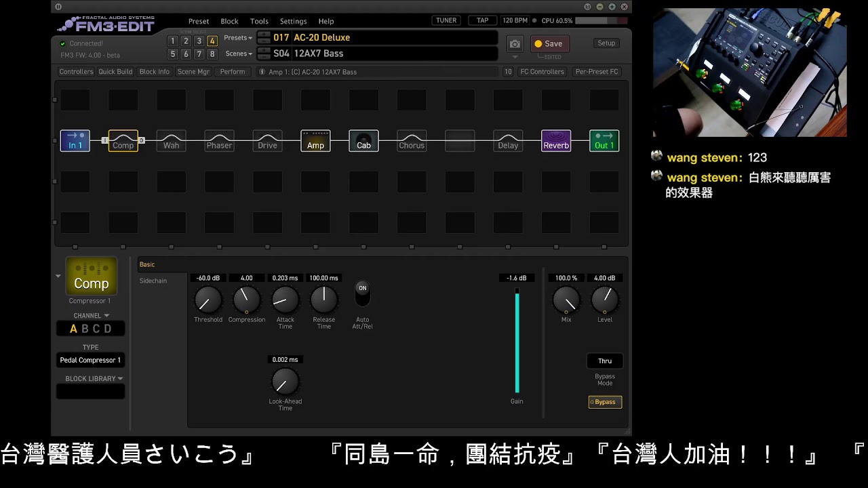
Task: Expand the arrow below the camera icon
Action: click(x=515, y=57)
